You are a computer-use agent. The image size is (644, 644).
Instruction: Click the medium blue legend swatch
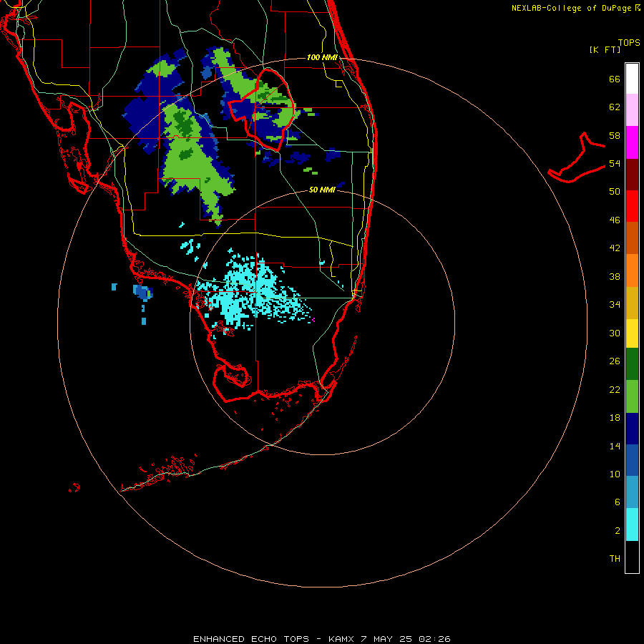632,460
